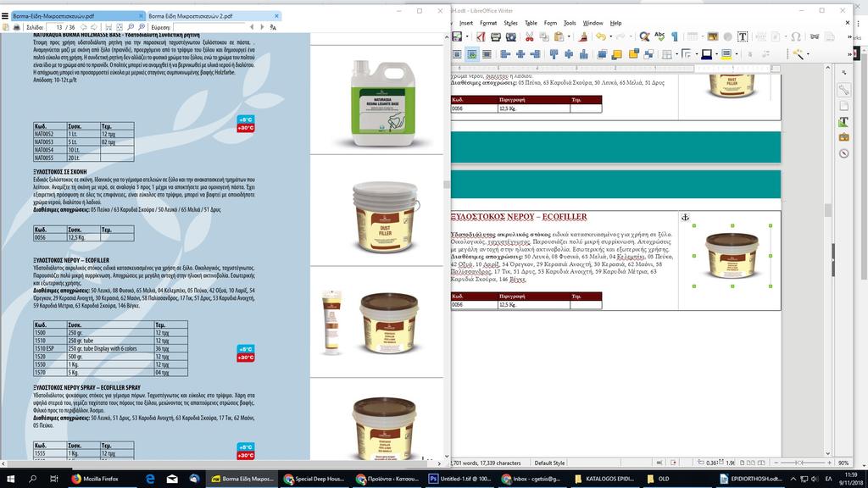The height and width of the screenshot is (488, 868).
Task: Center selected image horizontally
Action: pyautogui.click(x=520, y=53)
